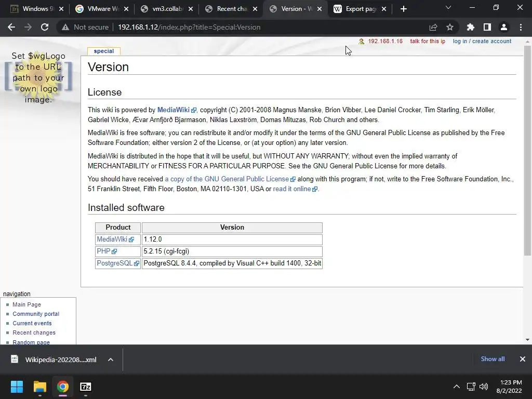Click the Product column header

118,228
